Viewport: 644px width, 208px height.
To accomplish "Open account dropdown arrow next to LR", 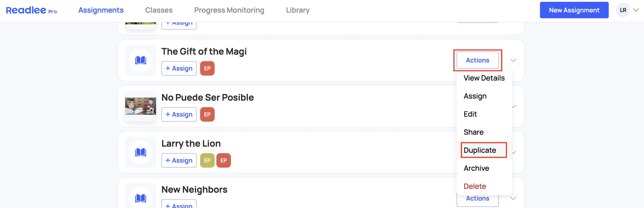I will (636, 10).
